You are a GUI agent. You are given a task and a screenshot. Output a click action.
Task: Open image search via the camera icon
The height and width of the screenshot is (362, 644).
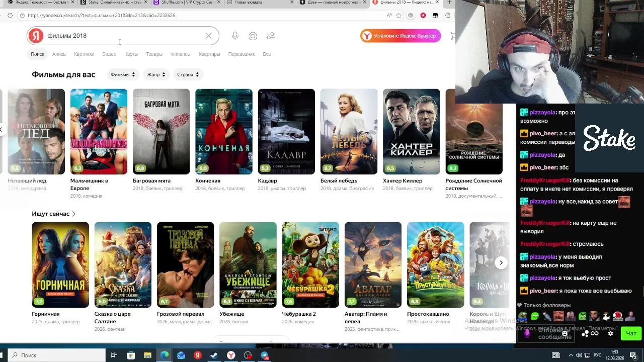[x=253, y=36]
